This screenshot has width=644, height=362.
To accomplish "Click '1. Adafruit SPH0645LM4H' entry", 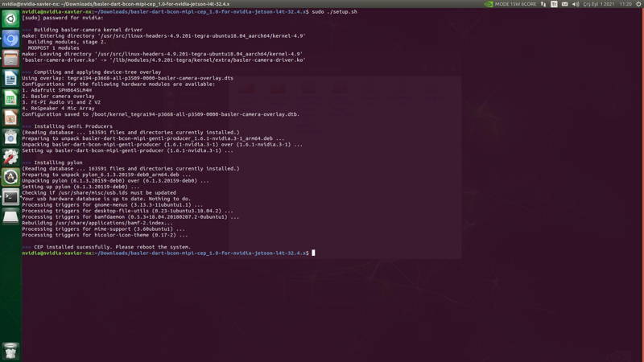I will click(56, 90).
